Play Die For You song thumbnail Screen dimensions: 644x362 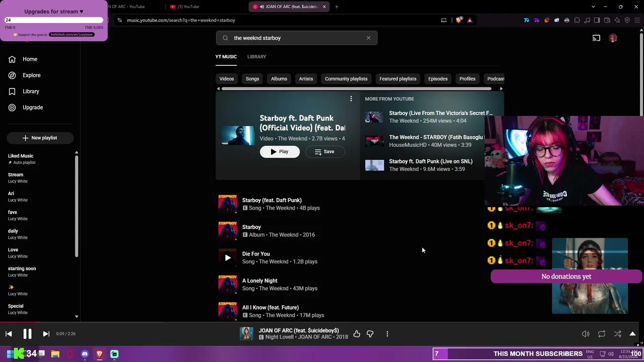click(x=227, y=258)
